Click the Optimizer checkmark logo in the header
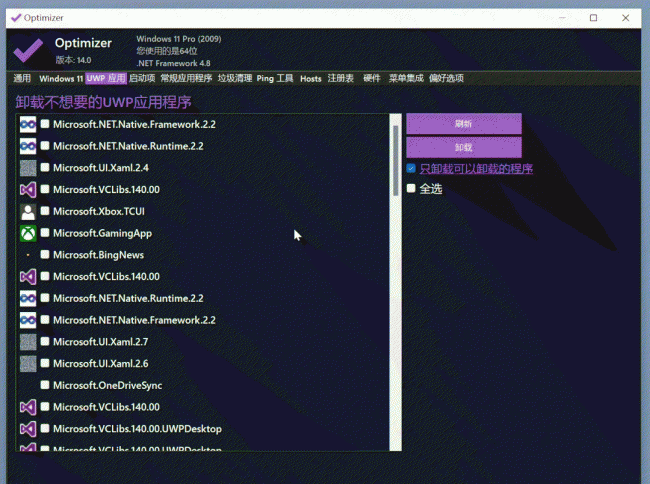The width and height of the screenshot is (650, 484). [28, 50]
